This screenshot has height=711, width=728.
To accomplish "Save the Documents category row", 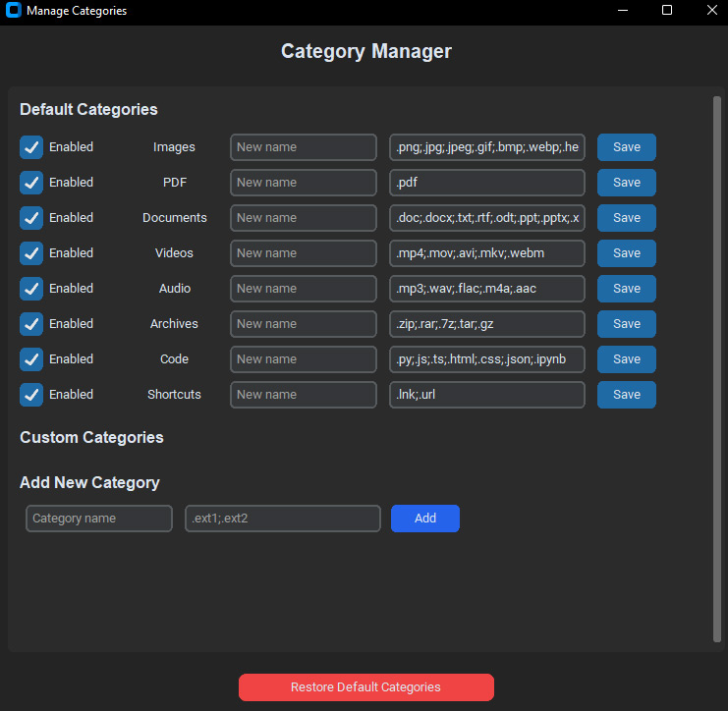I will [627, 218].
